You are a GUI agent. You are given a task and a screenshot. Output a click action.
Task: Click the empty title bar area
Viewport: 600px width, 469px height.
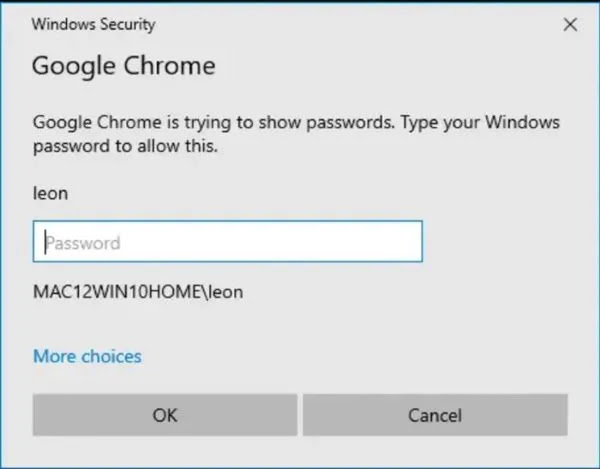pos(350,23)
